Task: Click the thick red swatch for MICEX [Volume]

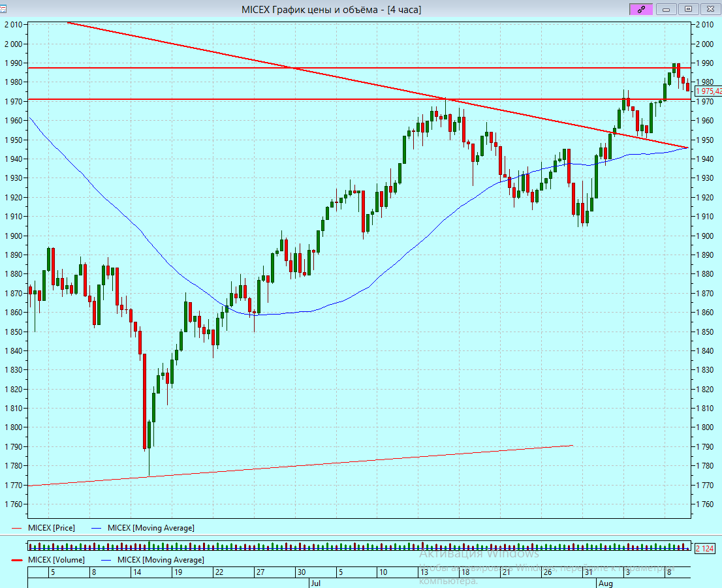Action: [x=16, y=560]
